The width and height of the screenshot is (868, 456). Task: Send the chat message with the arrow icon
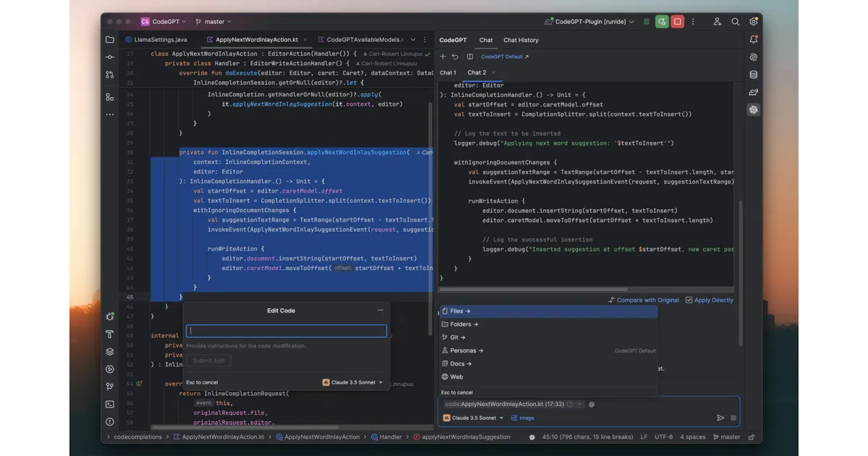(x=720, y=418)
